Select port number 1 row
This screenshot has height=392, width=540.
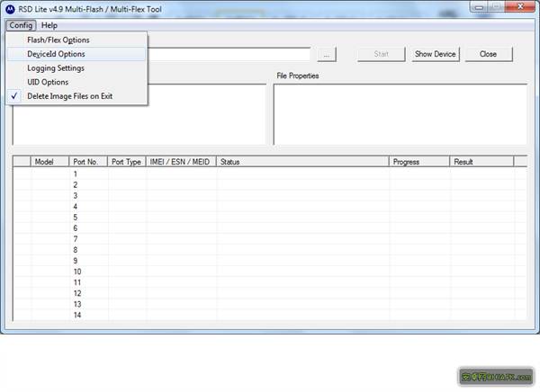pos(270,174)
